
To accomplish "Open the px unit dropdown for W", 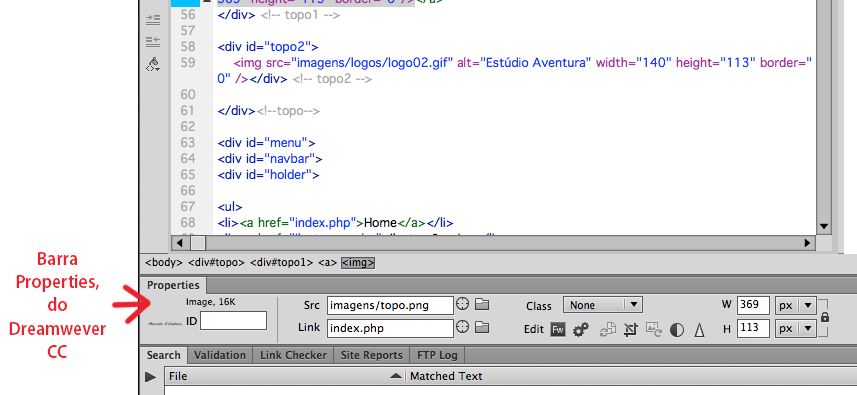I will point(796,305).
